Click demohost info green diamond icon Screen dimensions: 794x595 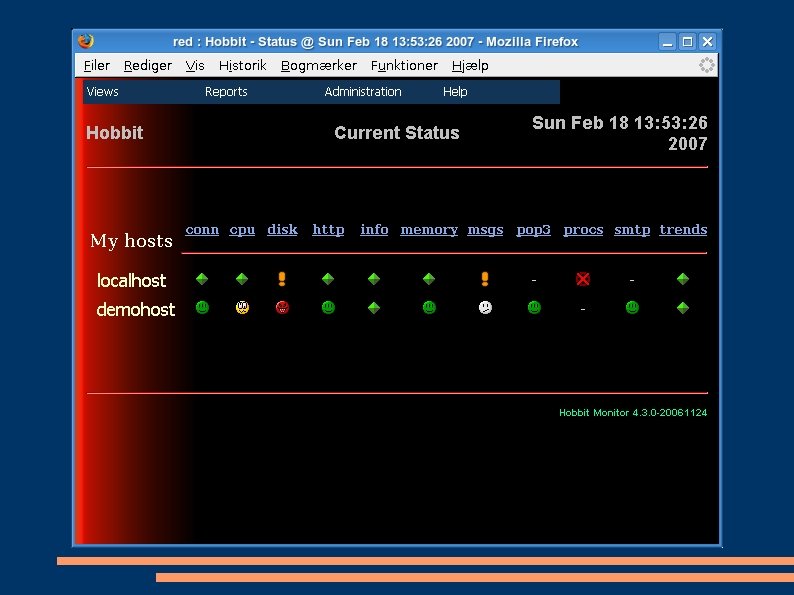tap(374, 308)
